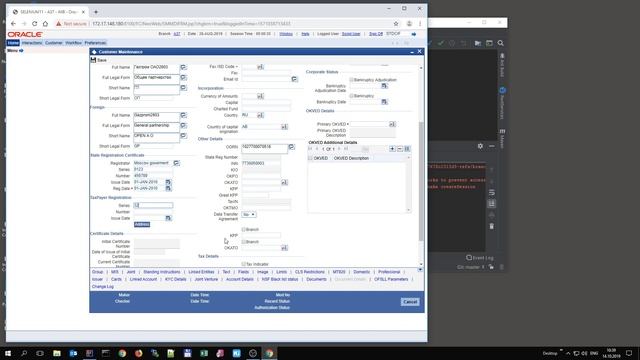The height and width of the screenshot is (360, 640).
Task: Open Change Log link
Action: pyautogui.click(x=103, y=287)
